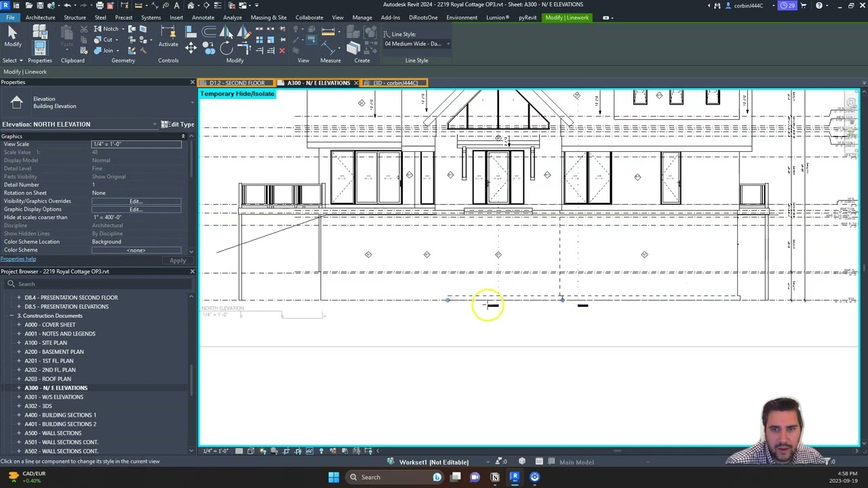Click the Undo arrow

[x=67, y=5]
